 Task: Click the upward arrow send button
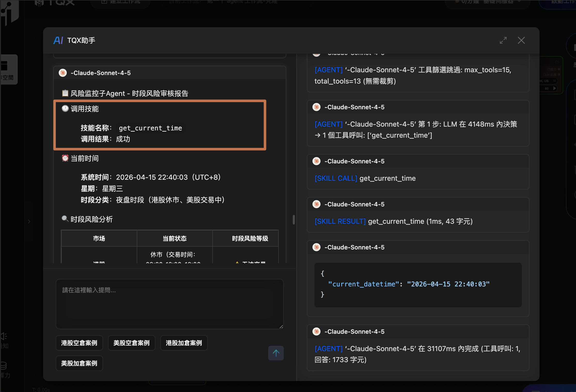(x=276, y=353)
